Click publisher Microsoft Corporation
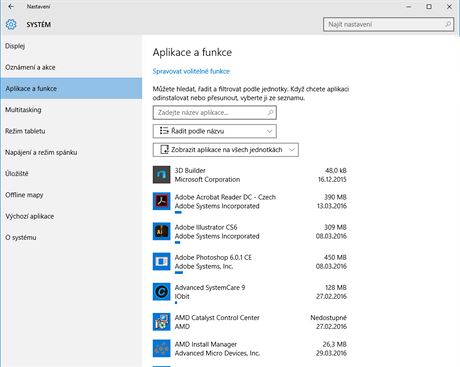This screenshot has height=367, width=460. [207, 179]
